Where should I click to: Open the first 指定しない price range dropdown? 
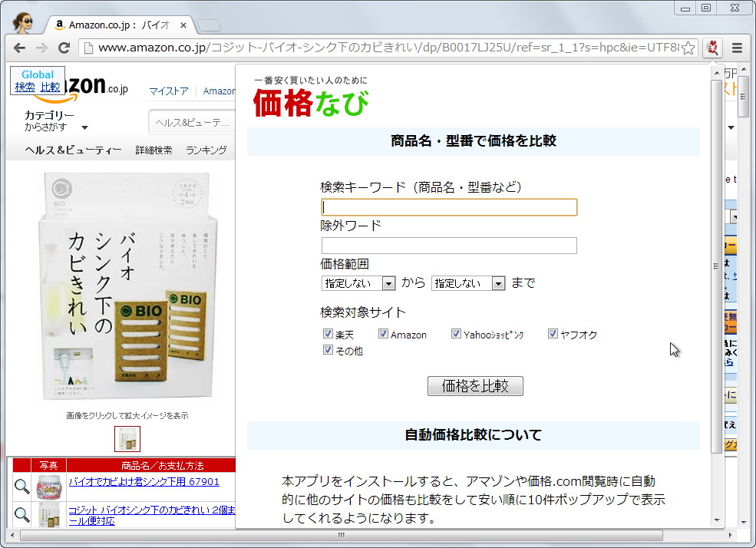click(x=388, y=283)
